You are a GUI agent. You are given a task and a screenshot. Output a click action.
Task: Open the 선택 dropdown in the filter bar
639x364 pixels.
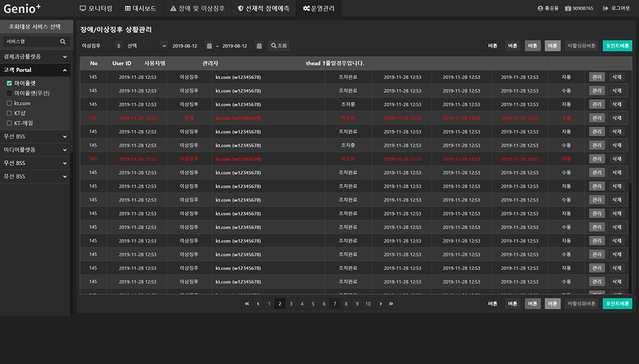click(147, 46)
